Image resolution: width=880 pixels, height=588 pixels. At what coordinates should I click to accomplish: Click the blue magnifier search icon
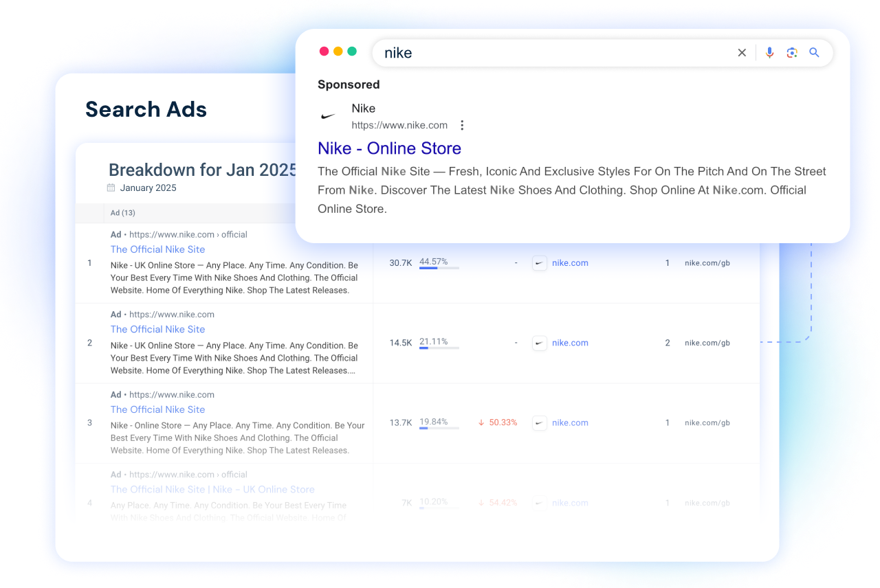click(814, 53)
